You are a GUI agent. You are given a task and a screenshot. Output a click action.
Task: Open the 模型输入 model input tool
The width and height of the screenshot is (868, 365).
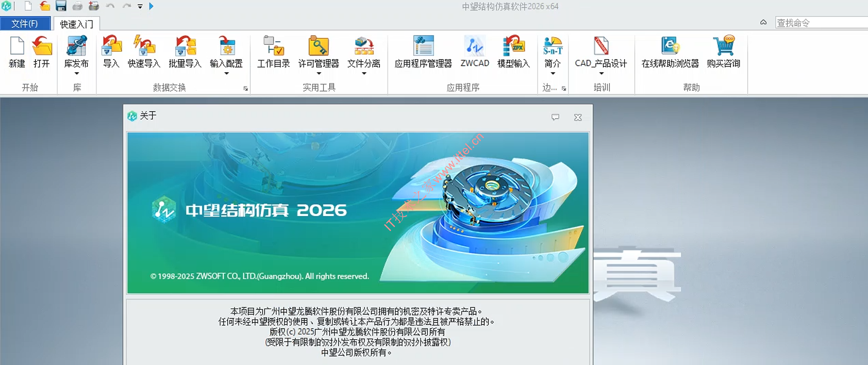(513, 46)
